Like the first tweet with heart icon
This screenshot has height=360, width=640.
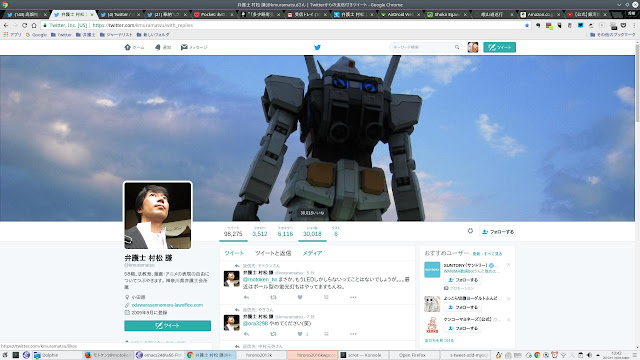click(300, 297)
